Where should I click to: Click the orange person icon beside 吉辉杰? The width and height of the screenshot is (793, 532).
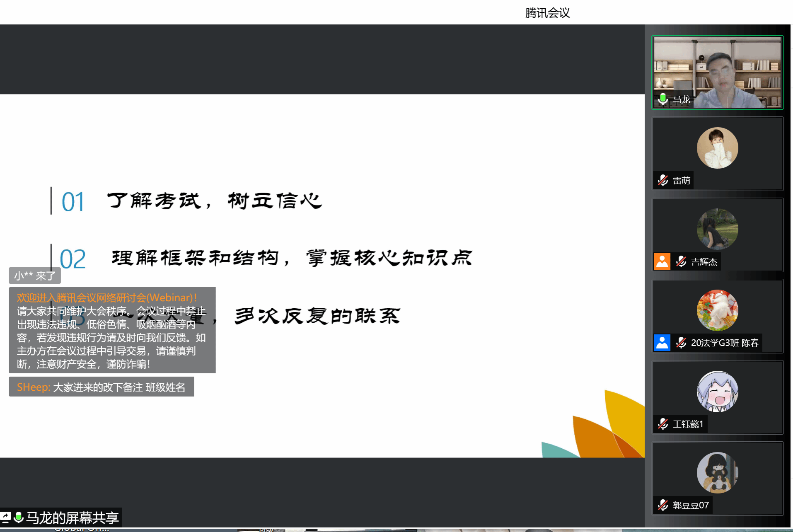tap(662, 261)
